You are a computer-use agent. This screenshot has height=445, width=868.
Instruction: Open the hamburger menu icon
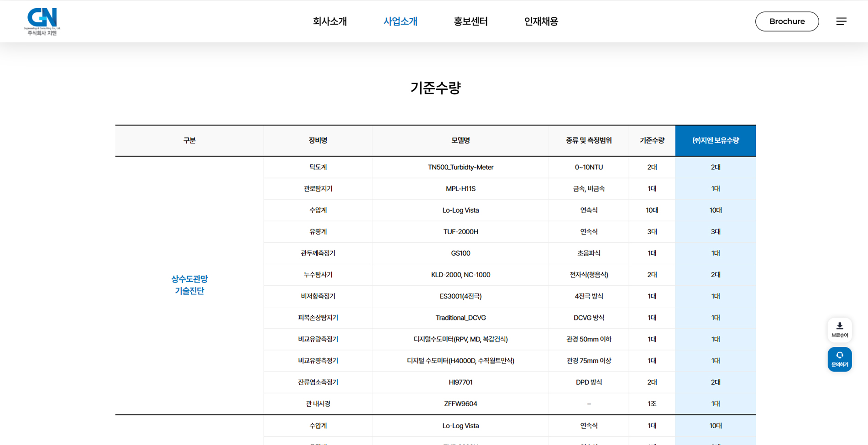(x=841, y=21)
